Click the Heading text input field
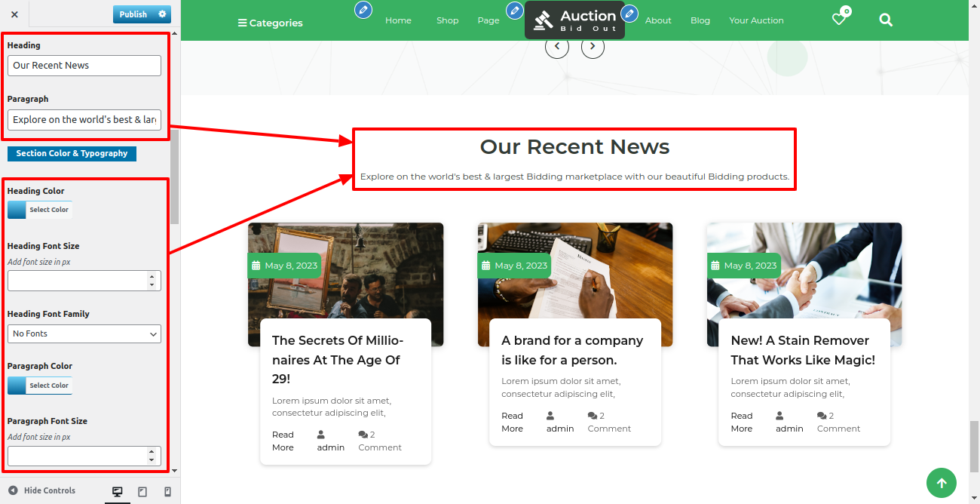Screen dimensions: 980x504 coord(84,66)
